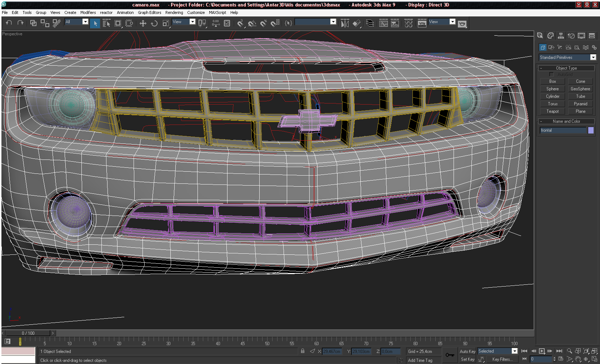Create a Sphere primitive
This screenshot has width=600, height=364.
click(552, 89)
